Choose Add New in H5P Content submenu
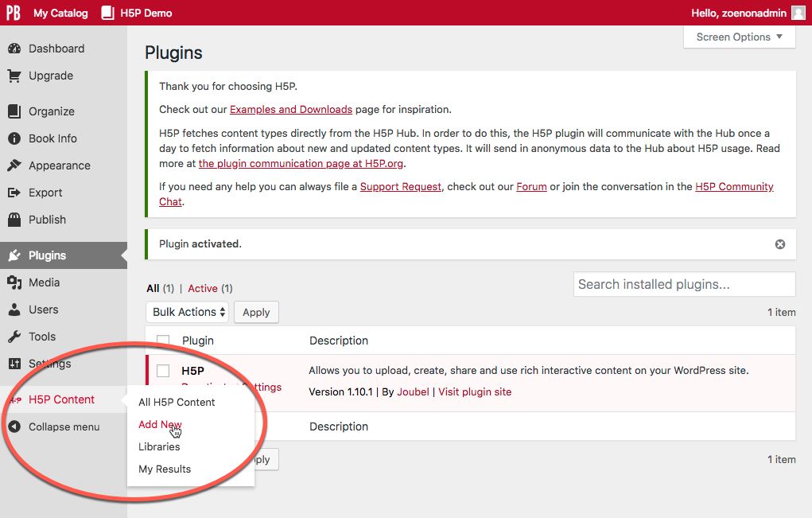The width and height of the screenshot is (812, 518). 160,425
